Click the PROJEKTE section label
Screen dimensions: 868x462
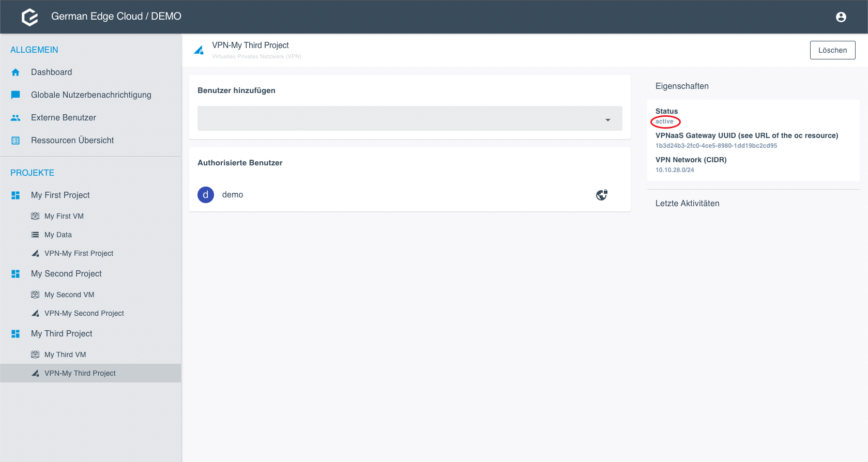pos(32,173)
